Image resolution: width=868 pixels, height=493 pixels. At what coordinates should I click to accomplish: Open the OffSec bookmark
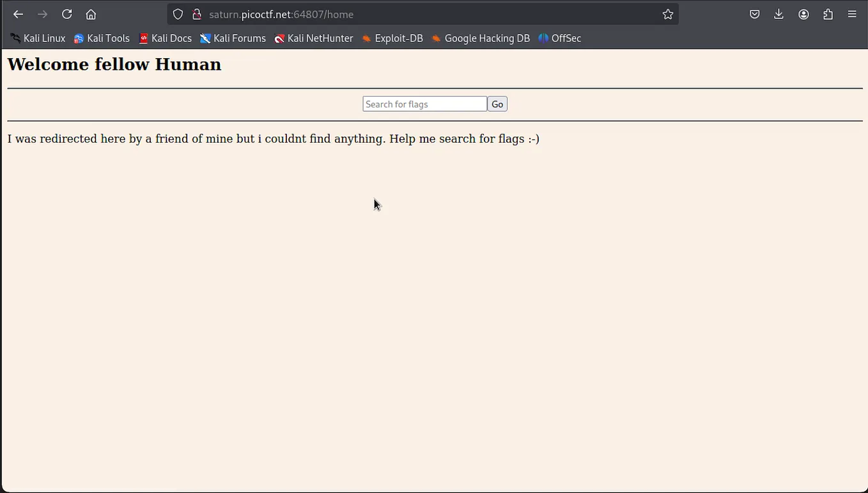(560, 38)
